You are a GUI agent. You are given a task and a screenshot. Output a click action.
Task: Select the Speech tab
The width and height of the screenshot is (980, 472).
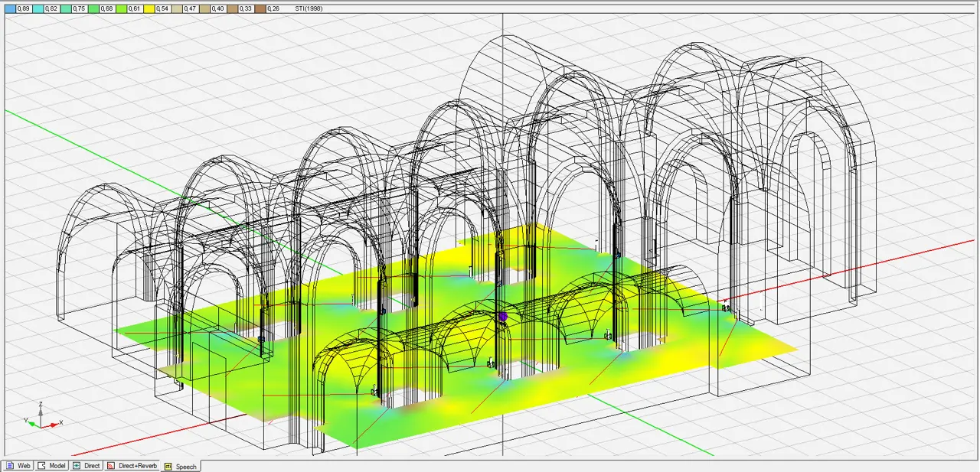point(181,466)
